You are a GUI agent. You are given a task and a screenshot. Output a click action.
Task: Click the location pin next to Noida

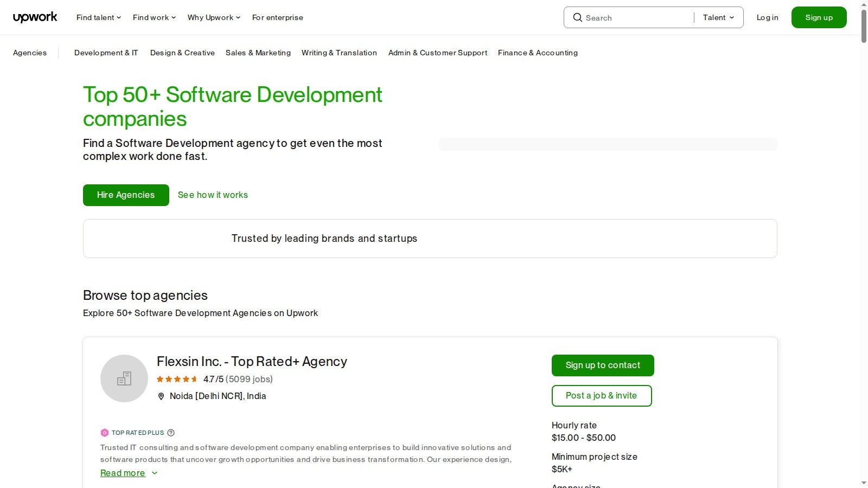click(x=161, y=396)
